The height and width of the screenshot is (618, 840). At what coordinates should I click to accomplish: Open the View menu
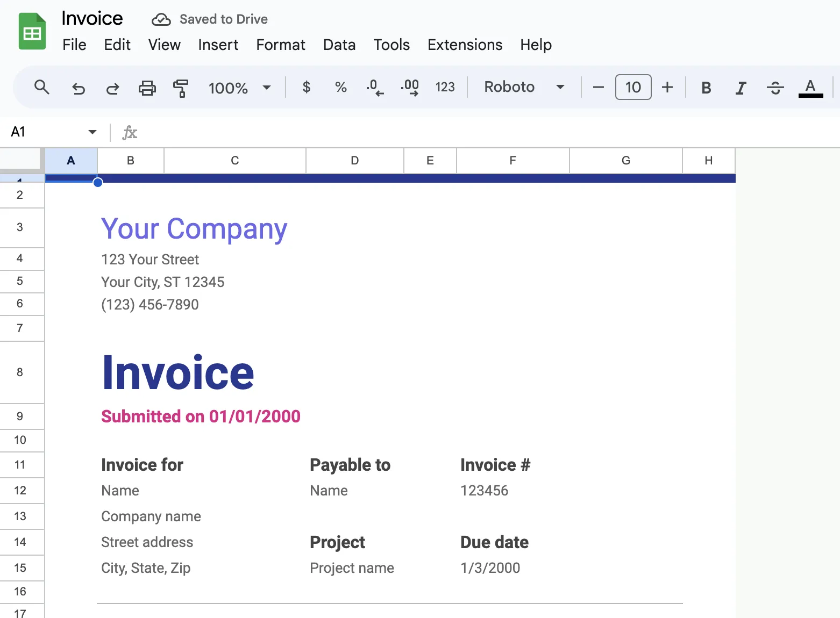tap(165, 45)
